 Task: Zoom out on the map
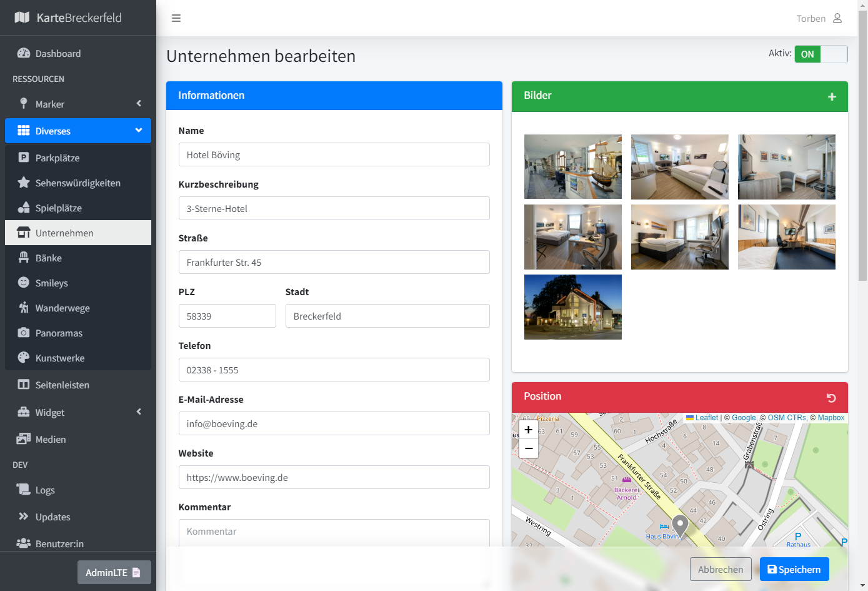(528, 448)
